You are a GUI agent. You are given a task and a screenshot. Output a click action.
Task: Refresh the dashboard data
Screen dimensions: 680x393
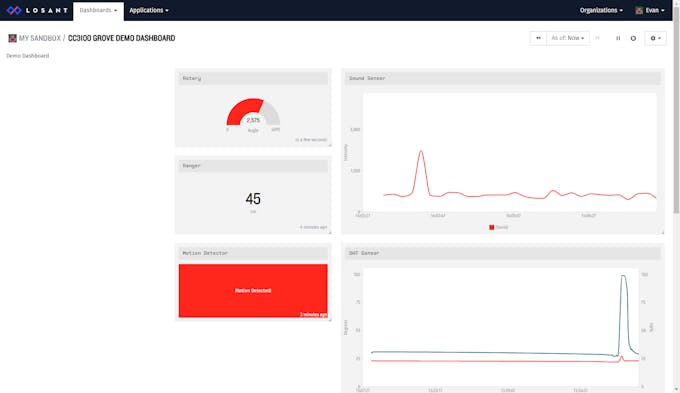tap(633, 38)
